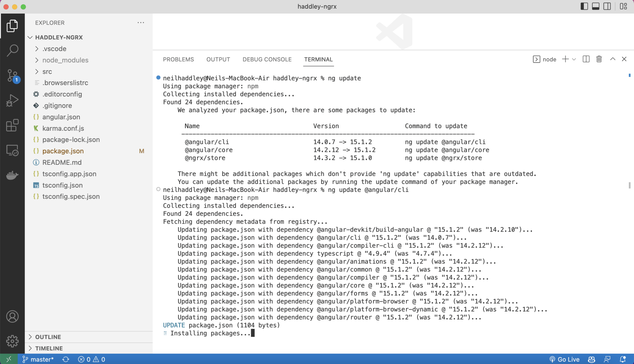Image resolution: width=634 pixels, height=364 pixels.
Task: Close the terminal panel
Action: point(624,59)
